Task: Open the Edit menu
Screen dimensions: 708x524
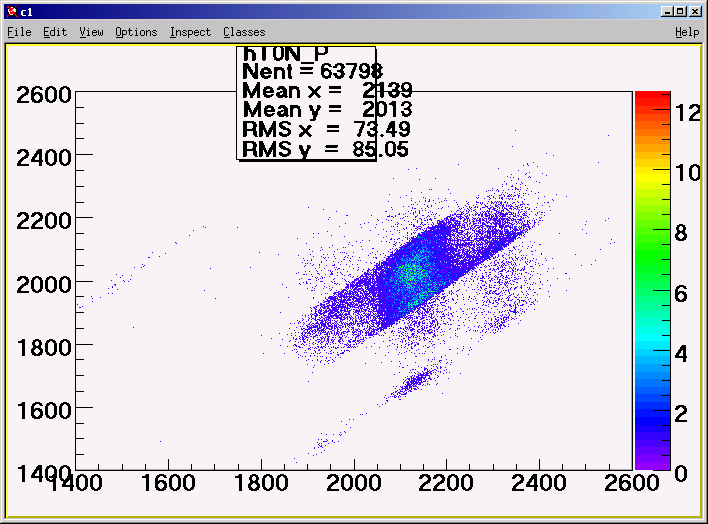Action: [x=55, y=32]
